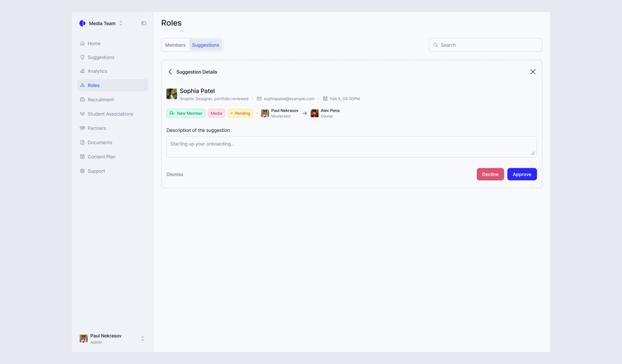Click the Suggestions lightbulb icon in the sidebar
This screenshot has width=622, height=364.
click(82, 57)
